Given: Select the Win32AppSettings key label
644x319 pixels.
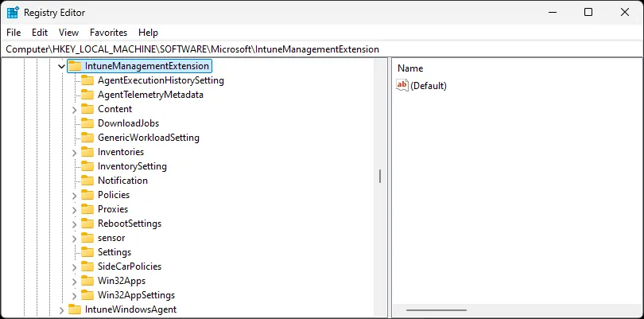Looking at the screenshot, I should [136, 295].
